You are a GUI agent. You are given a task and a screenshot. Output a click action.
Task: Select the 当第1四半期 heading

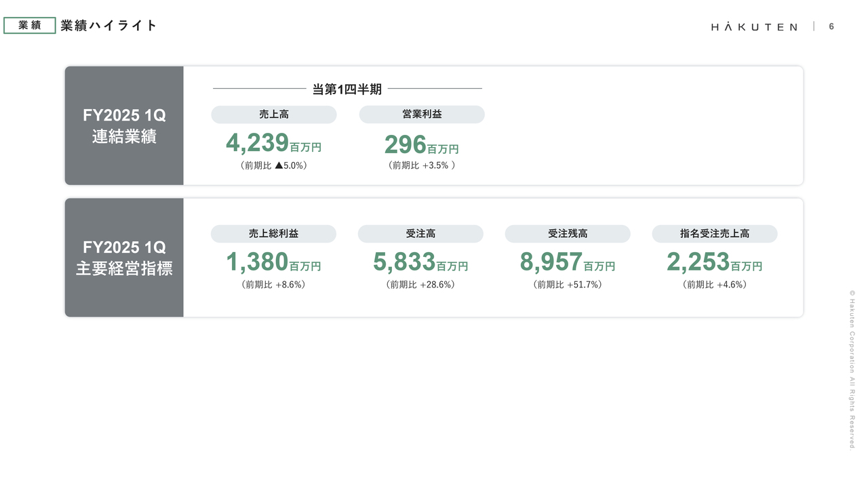tap(347, 89)
